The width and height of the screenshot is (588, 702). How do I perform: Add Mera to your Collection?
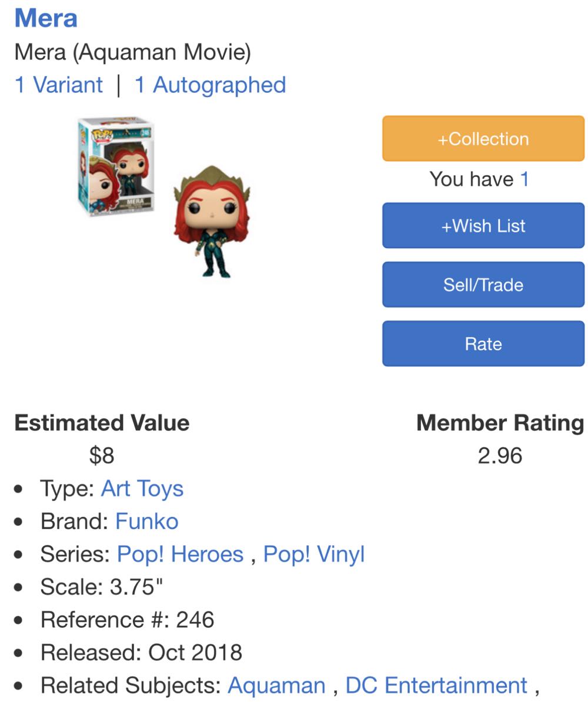(482, 138)
